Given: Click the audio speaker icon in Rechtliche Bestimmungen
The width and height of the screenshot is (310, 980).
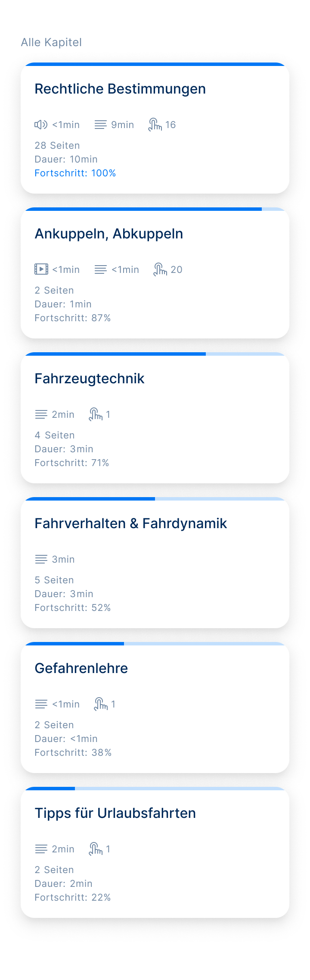Looking at the screenshot, I should [41, 125].
